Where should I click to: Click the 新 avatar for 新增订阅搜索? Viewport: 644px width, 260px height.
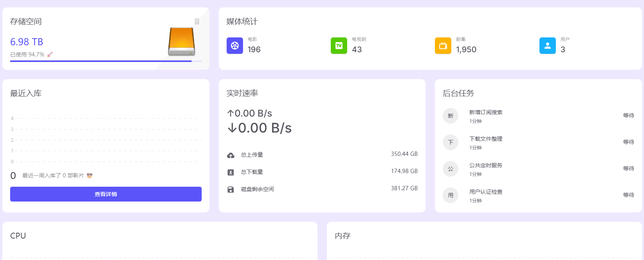coord(451,116)
